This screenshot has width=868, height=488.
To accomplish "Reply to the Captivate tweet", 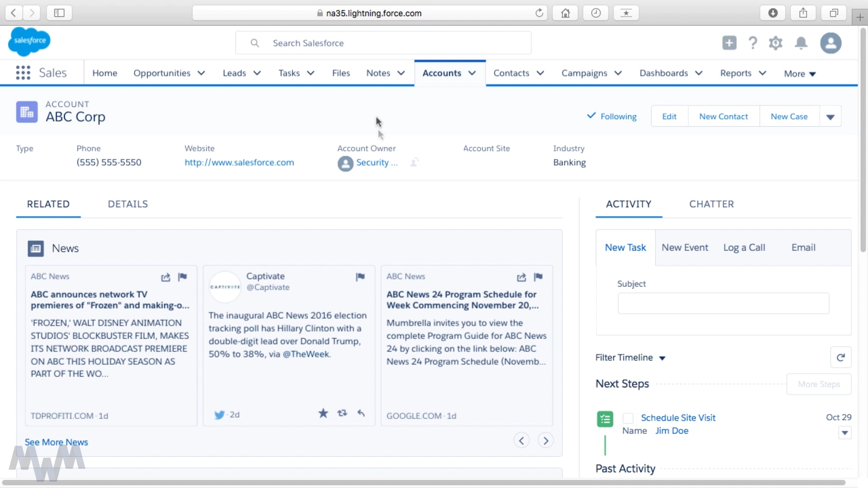I will pyautogui.click(x=361, y=413).
